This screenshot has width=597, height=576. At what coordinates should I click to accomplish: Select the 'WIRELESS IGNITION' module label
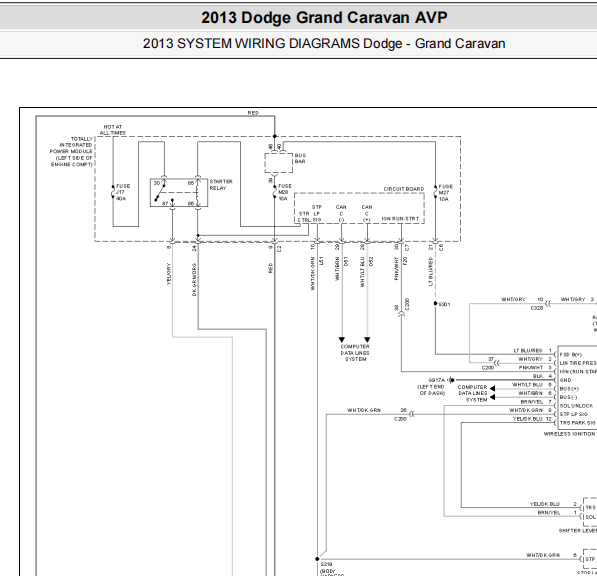570,434
